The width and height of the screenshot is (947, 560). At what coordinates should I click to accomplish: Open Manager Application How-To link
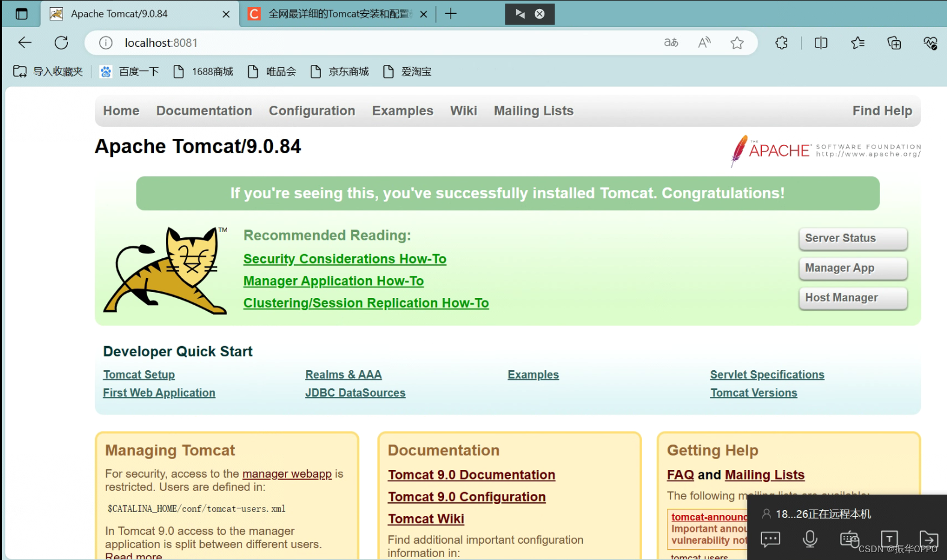(x=333, y=281)
